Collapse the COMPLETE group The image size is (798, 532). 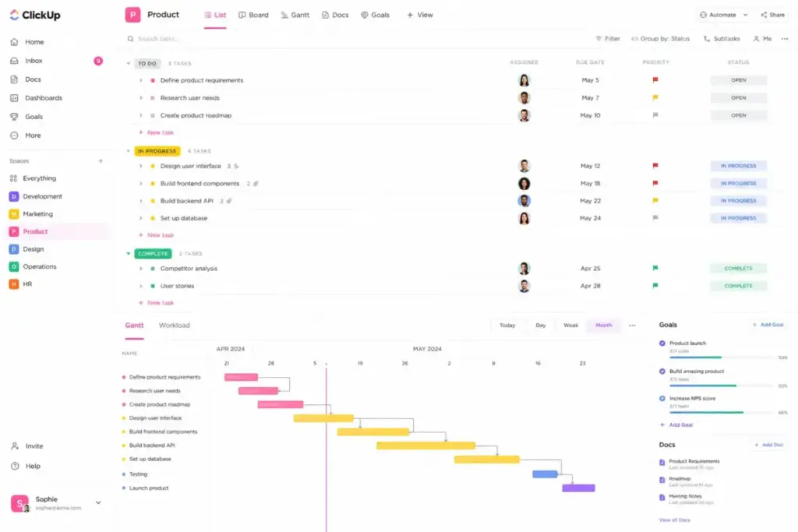pos(129,253)
